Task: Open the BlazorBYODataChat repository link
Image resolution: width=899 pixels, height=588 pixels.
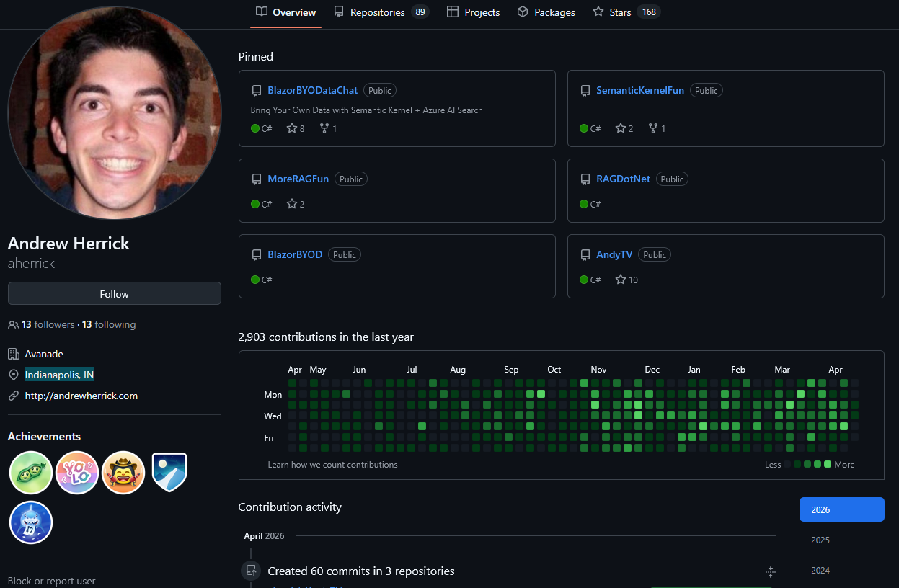Action: (x=312, y=90)
